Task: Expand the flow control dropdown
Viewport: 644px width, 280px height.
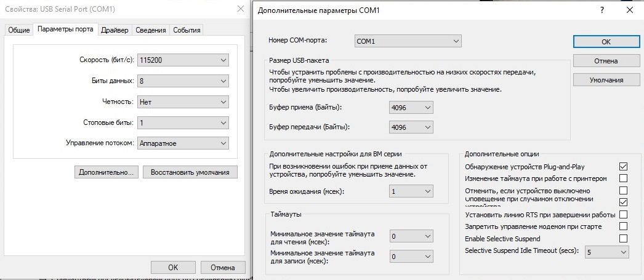Action: tap(183, 143)
